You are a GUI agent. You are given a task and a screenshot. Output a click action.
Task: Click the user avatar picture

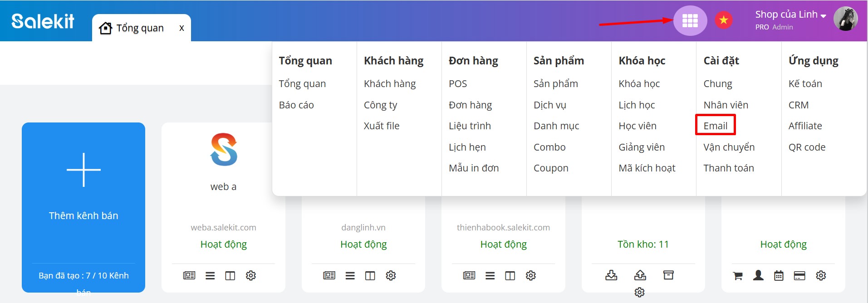click(845, 19)
